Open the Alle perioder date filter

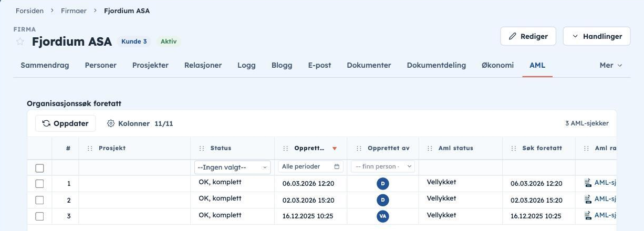310,166
